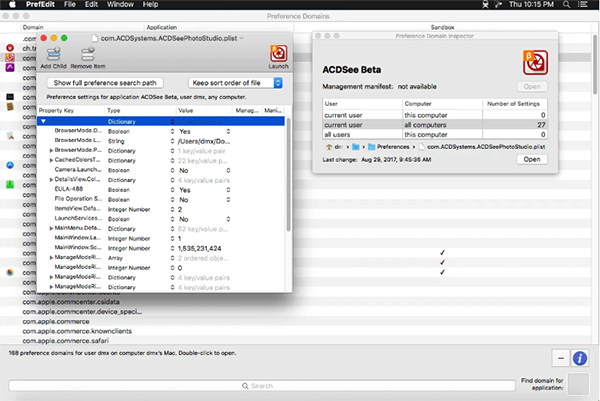Open the type popup for the ItemsView.Defa... Integer Number row
Screen dimensions: 600x401
click(172, 209)
